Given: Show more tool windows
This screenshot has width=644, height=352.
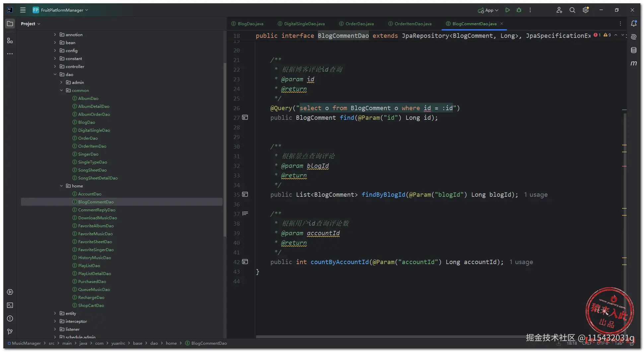Looking at the screenshot, I should [x=10, y=53].
